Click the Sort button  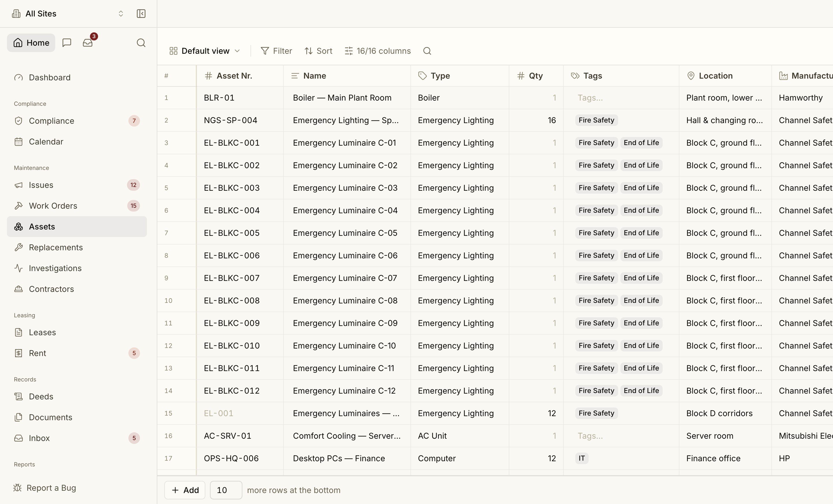click(318, 51)
